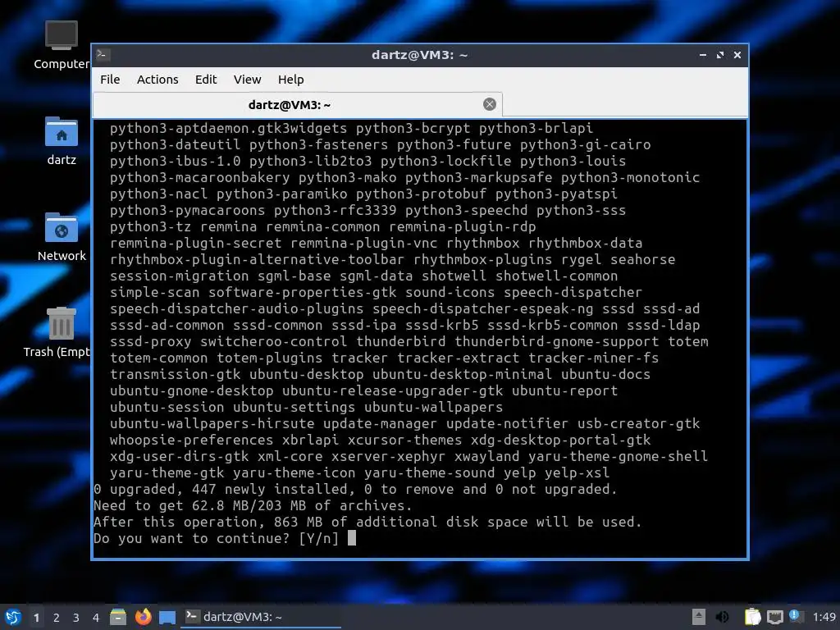Open the clipboard manager tray icon
This screenshot has height=630, width=840.
[753, 617]
